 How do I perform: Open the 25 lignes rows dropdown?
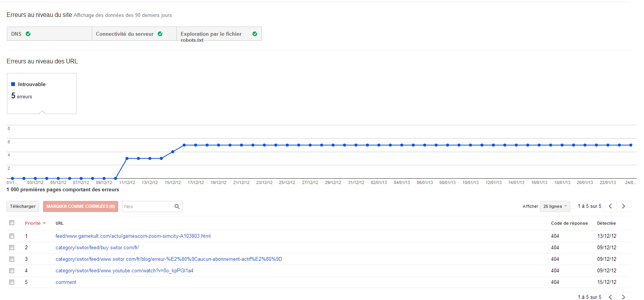tap(555, 206)
